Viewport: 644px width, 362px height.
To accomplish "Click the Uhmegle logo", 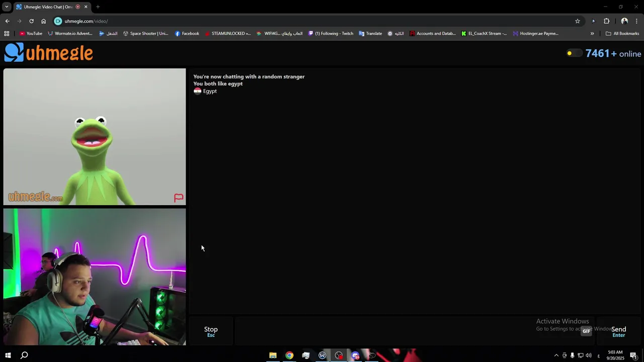I will click(x=49, y=53).
